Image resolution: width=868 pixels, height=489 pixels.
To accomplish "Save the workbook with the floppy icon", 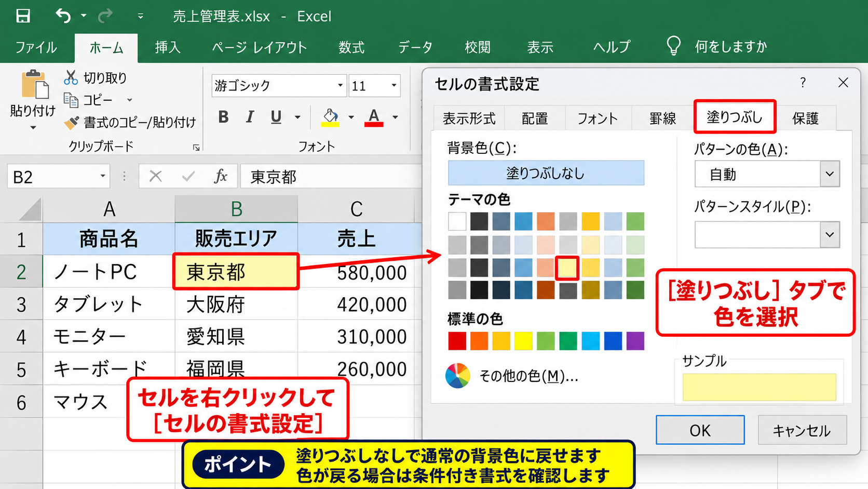I will tap(23, 16).
